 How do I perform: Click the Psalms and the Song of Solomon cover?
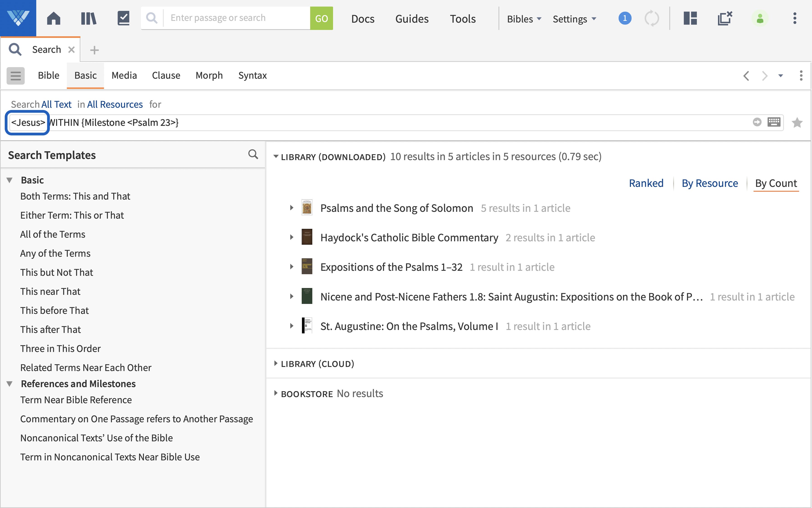pos(307,208)
